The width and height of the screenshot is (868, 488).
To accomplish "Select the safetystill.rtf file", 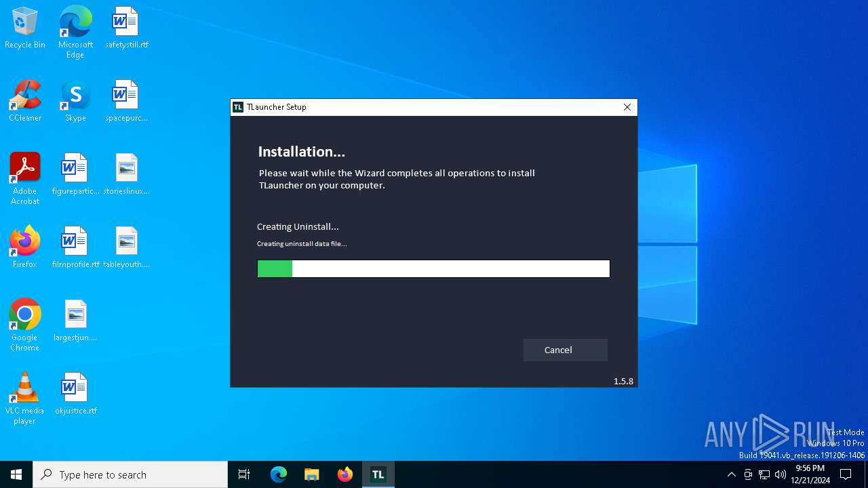I will (x=126, y=28).
